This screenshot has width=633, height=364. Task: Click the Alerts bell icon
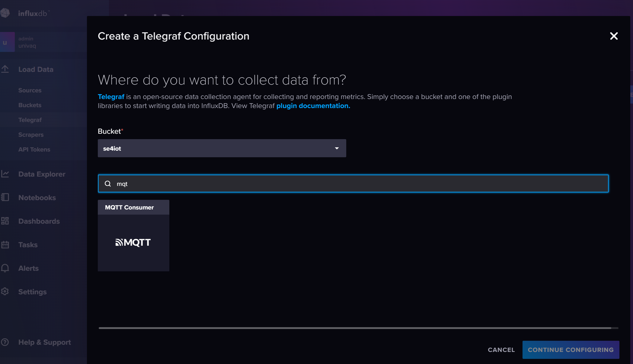[5, 268]
